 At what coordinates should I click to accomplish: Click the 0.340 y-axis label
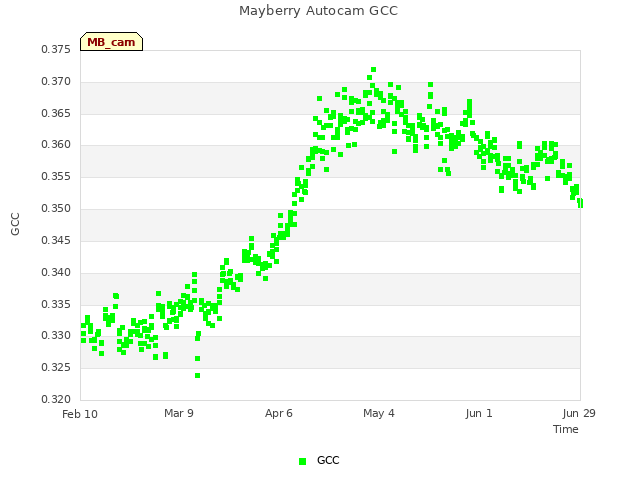click(56, 272)
